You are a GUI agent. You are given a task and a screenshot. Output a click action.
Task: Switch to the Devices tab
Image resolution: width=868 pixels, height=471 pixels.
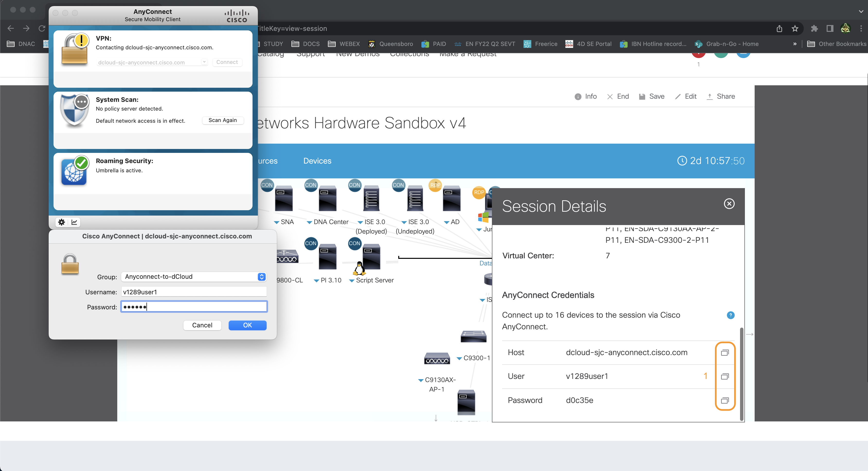317,161
